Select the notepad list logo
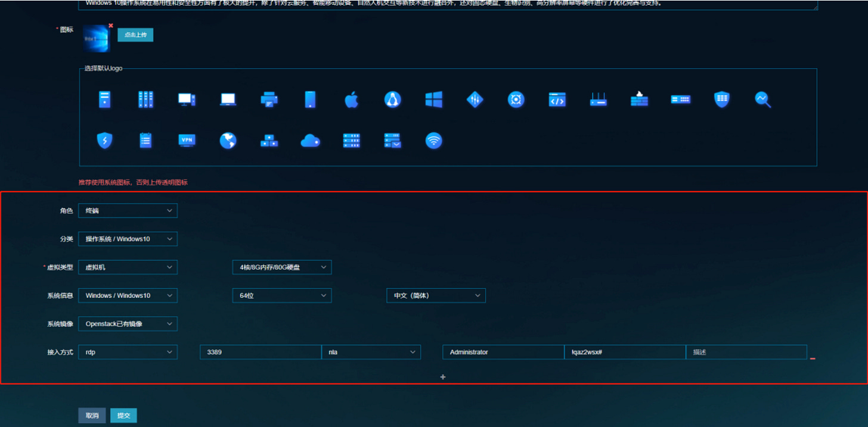 145,141
